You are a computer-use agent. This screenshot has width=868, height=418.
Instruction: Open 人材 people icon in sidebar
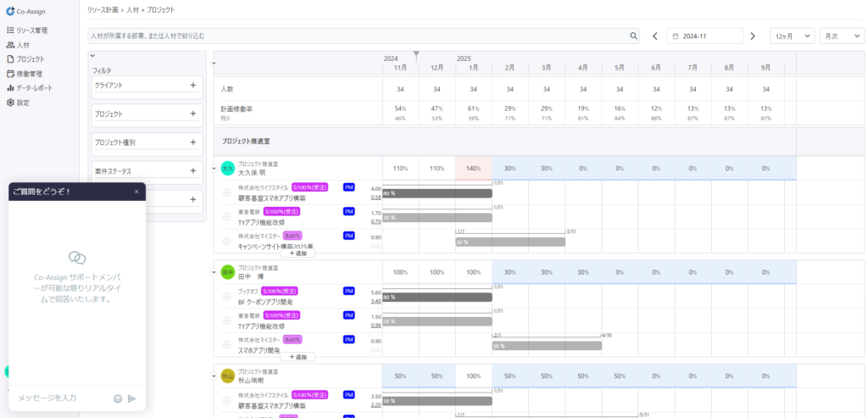click(10, 44)
